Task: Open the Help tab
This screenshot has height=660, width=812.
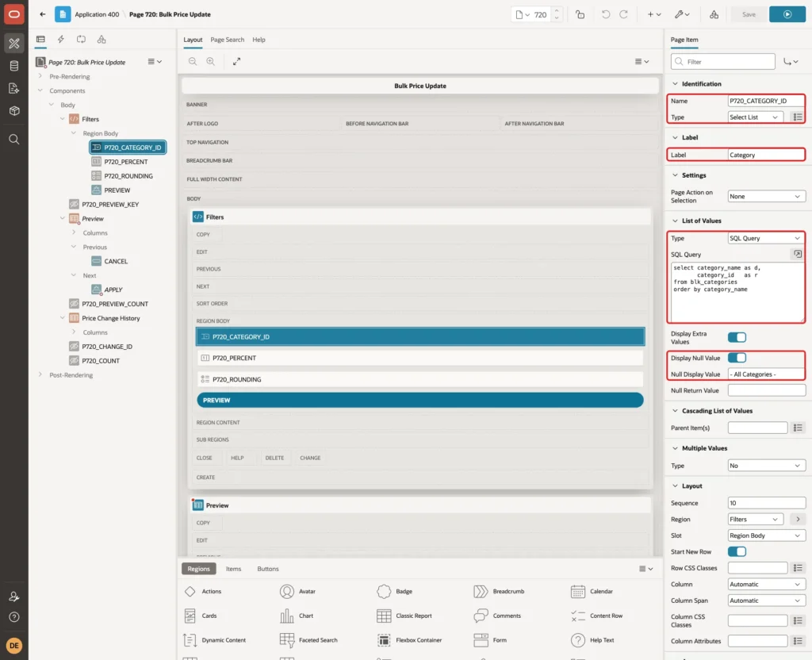Action: (x=259, y=40)
